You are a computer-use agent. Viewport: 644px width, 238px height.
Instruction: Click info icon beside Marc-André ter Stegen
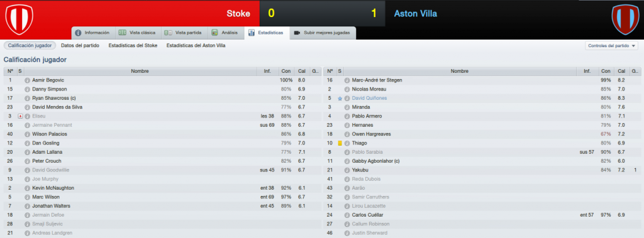(x=347, y=80)
